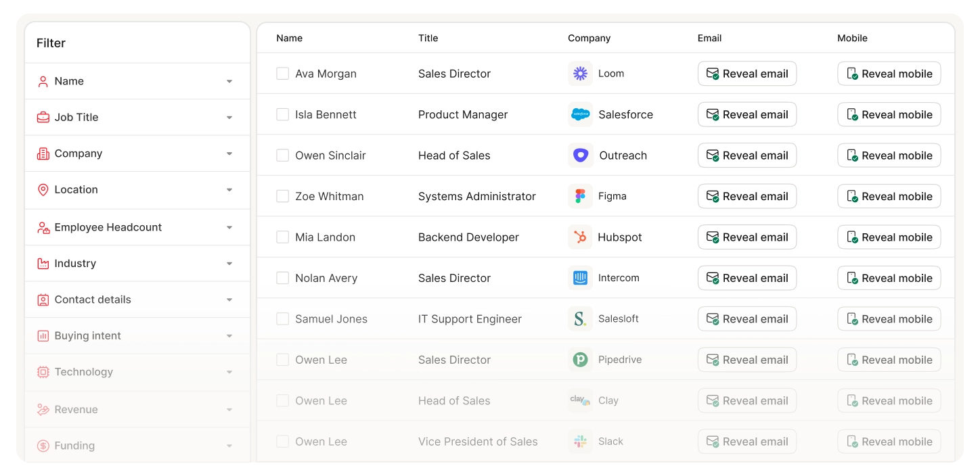
Task: Expand the Employee Headcount filter arrow
Action: (x=229, y=228)
